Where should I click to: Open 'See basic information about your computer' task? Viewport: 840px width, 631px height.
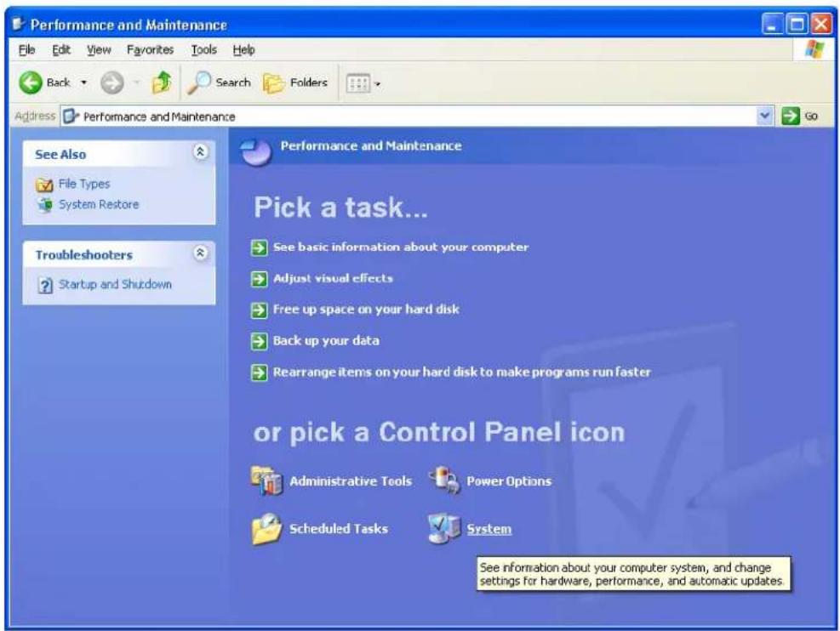(x=401, y=247)
